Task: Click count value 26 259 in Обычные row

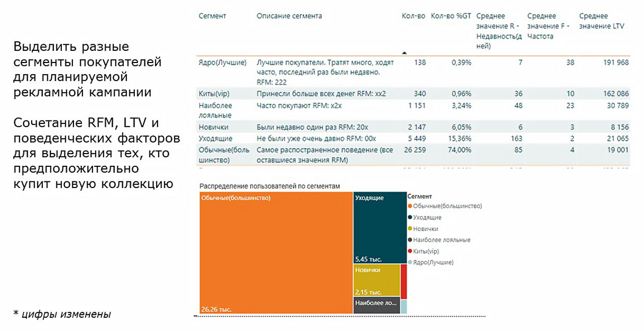Action: tap(414, 150)
